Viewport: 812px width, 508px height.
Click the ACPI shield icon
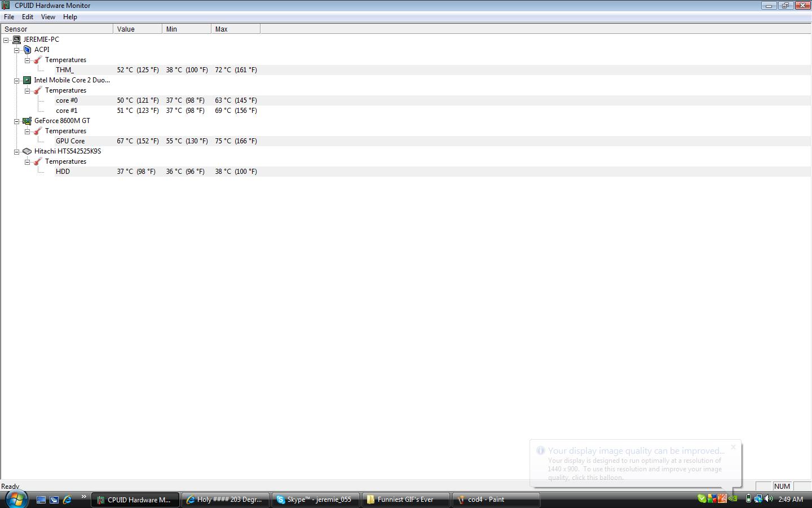pos(27,50)
